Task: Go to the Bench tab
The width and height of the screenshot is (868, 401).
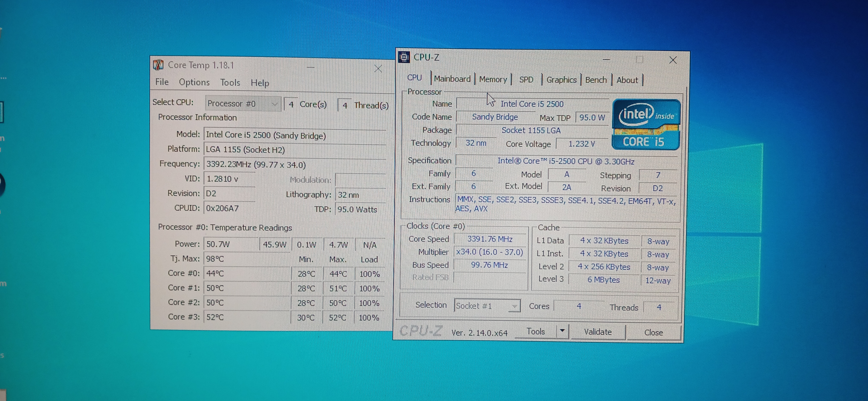Action: tap(596, 80)
